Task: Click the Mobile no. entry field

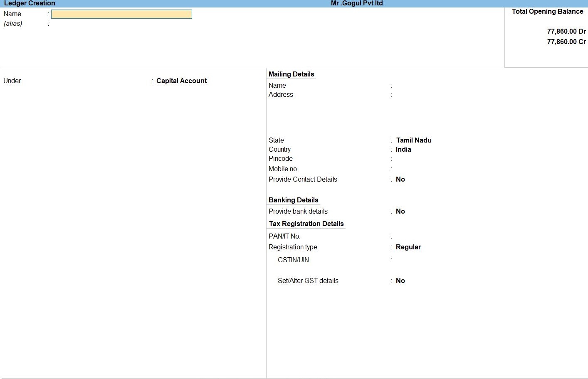Action: (x=437, y=169)
